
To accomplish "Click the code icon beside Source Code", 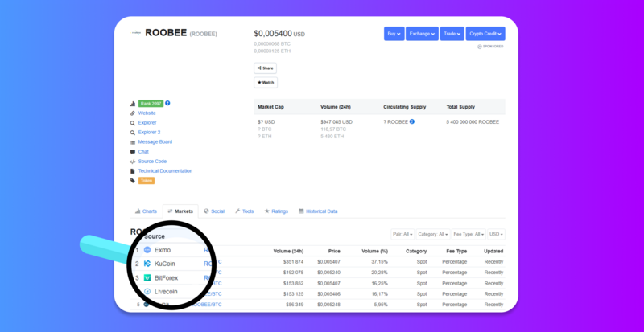I will [133, 162].
